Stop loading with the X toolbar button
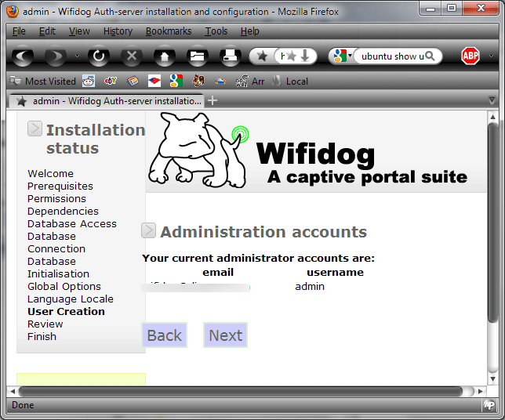Image resolution: width=505 pixels, height=420 pixels. coord(132,56)
